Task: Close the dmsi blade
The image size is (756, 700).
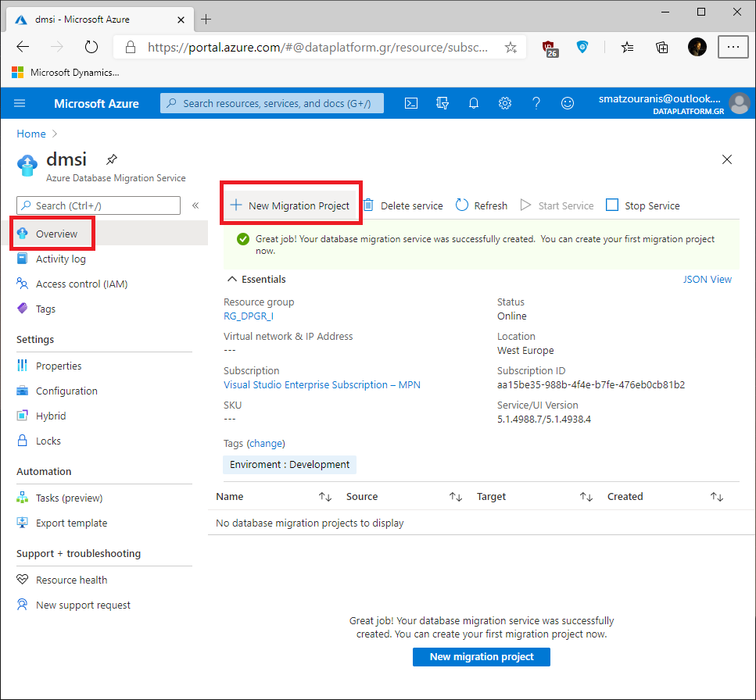Action: (x=726, y=159)
